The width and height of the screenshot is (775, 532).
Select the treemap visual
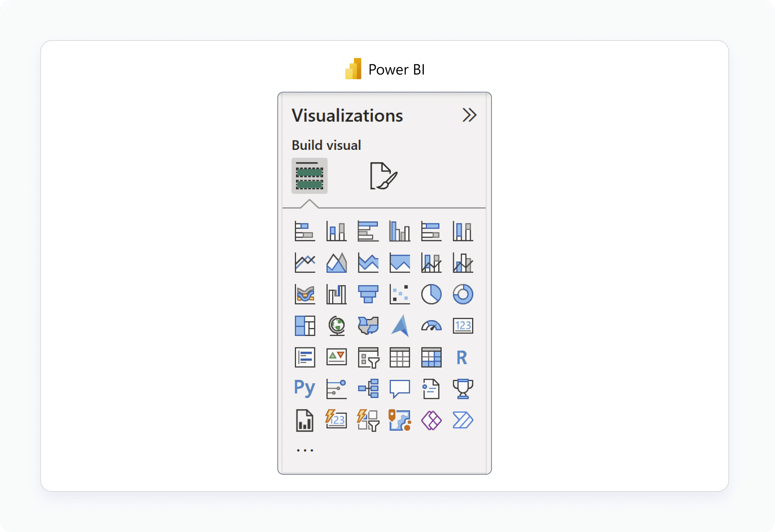(305, 326)
